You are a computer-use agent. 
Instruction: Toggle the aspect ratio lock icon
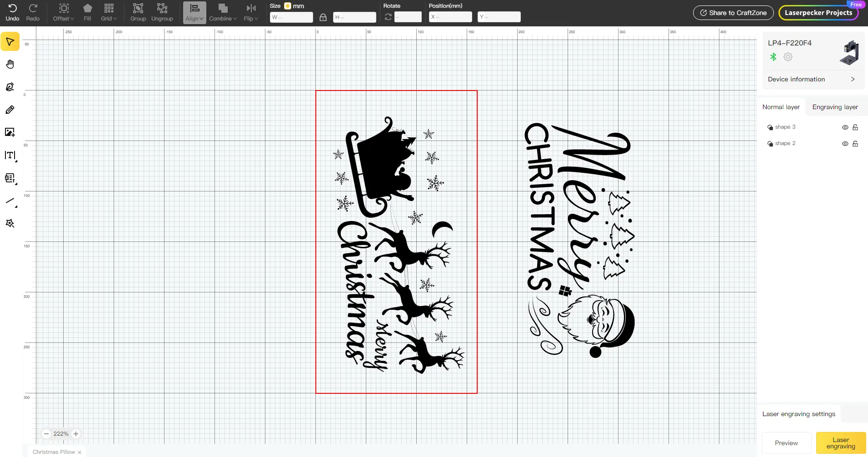click(323, 17)
